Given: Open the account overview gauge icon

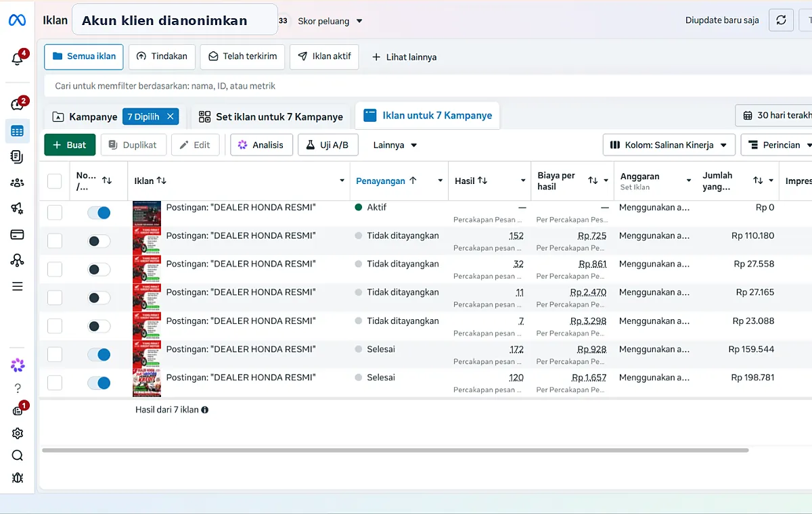Looking at the screenshot, I should tap(18, 104).
